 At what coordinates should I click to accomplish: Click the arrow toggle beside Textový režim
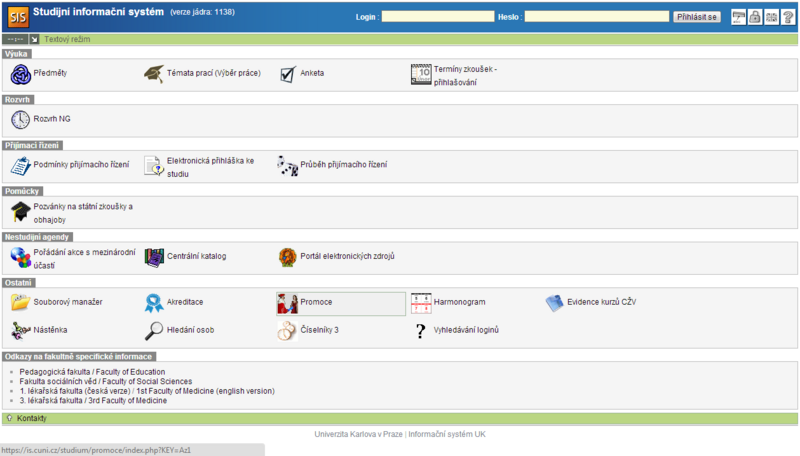(33, 39)
